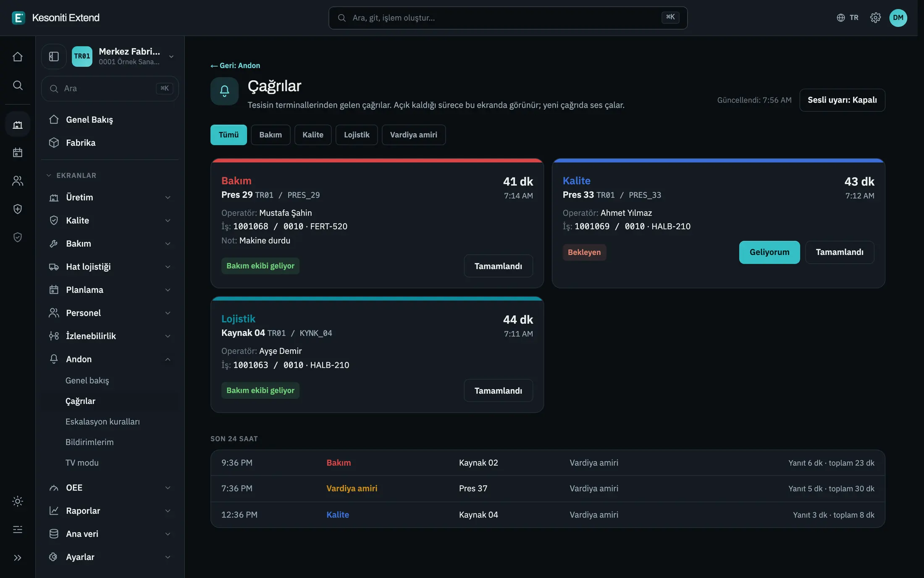Image resolution: width=924 pixels, height=578 pixels.
Task: Open Eskalasyon kuralları in sidebar
Action: click(102, 422)
